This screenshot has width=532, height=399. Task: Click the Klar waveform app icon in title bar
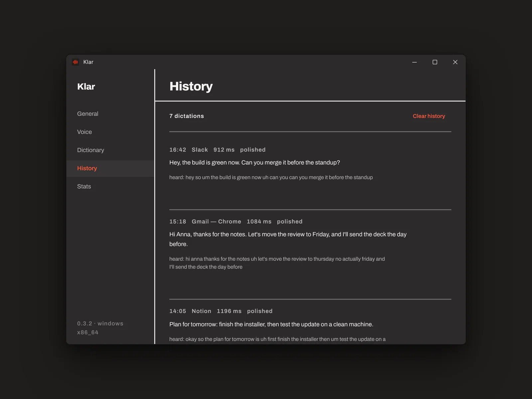coord(75,62)
